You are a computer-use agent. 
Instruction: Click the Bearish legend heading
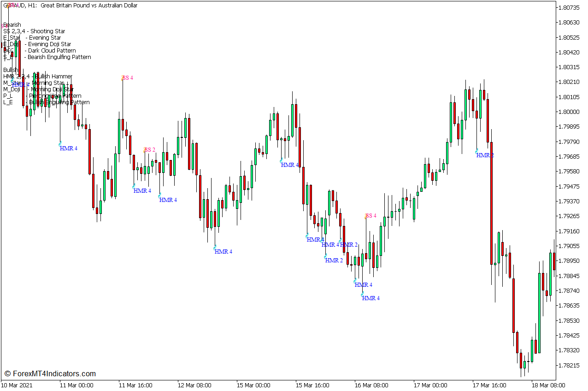(x=13, y=24)
